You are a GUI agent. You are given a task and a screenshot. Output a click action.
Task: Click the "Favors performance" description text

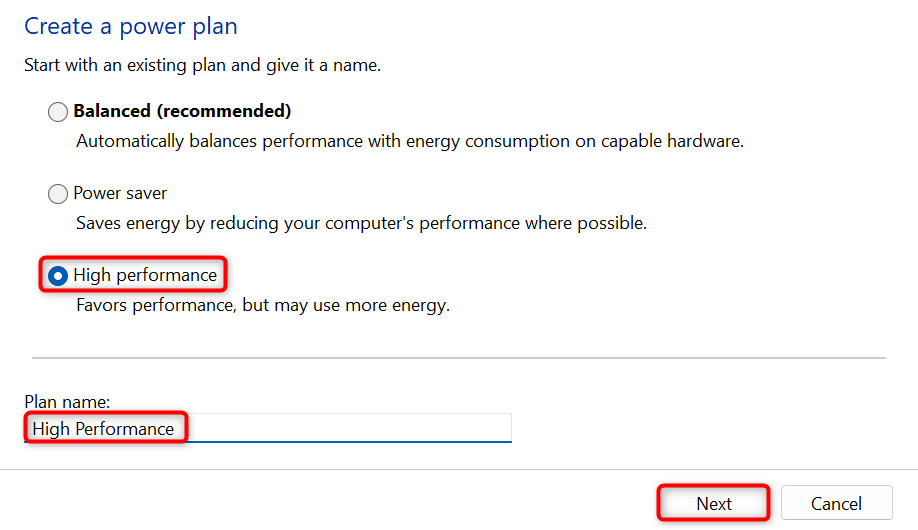(x=263, y=305)
